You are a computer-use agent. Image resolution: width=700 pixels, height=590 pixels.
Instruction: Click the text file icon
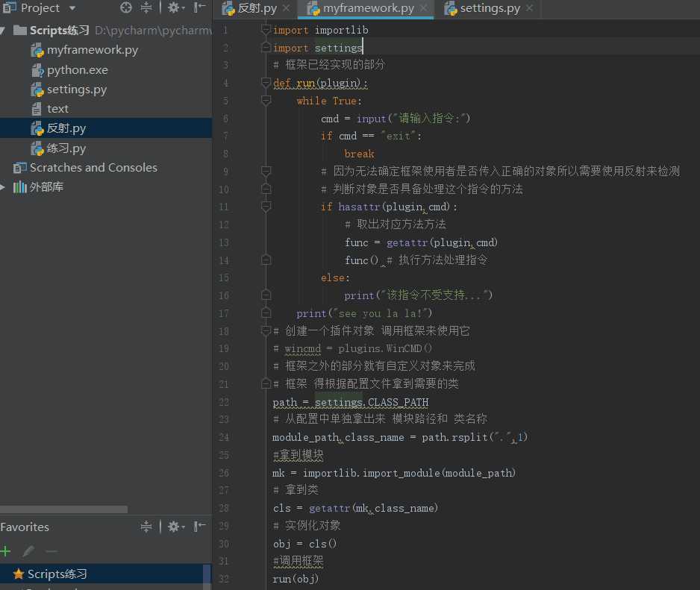37,109
